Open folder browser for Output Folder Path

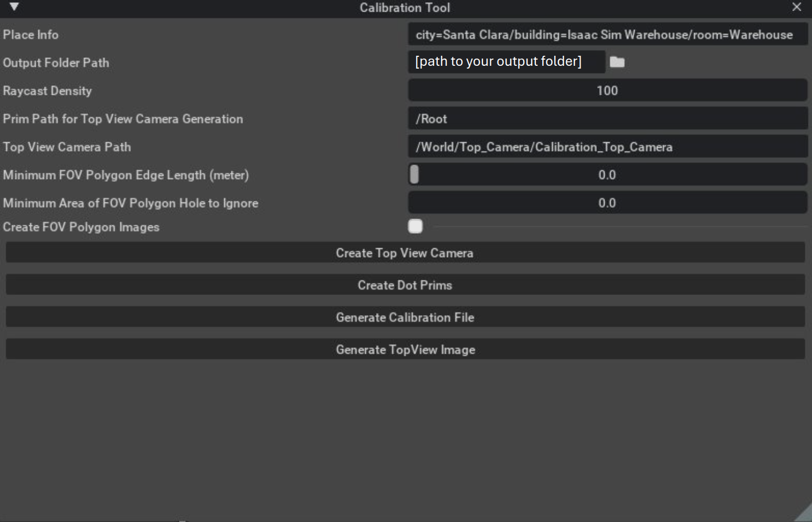click(x=617, y=62)
